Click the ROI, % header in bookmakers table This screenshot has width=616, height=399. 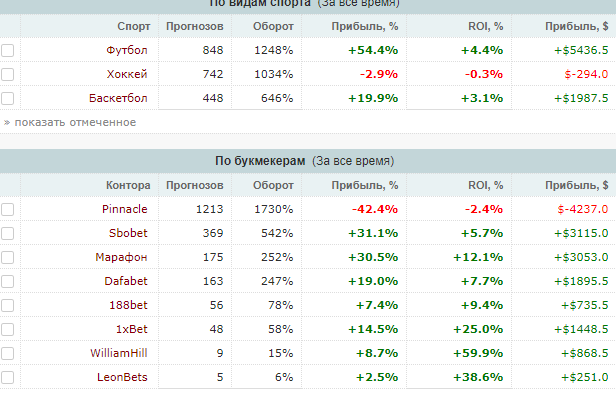coord(486,185)
